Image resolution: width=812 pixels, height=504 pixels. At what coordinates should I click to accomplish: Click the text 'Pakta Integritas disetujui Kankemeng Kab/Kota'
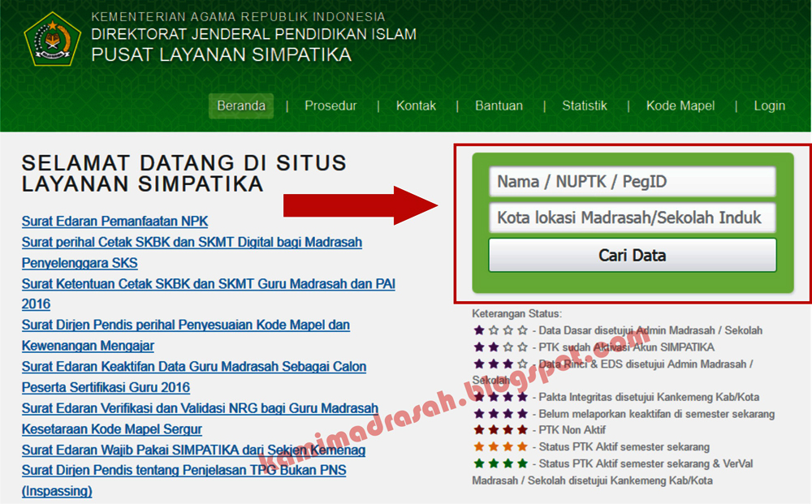coord(649,397)
